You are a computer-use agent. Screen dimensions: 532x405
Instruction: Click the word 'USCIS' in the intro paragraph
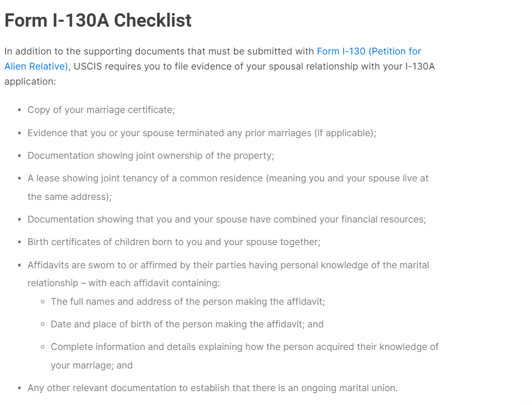(88, 66)
